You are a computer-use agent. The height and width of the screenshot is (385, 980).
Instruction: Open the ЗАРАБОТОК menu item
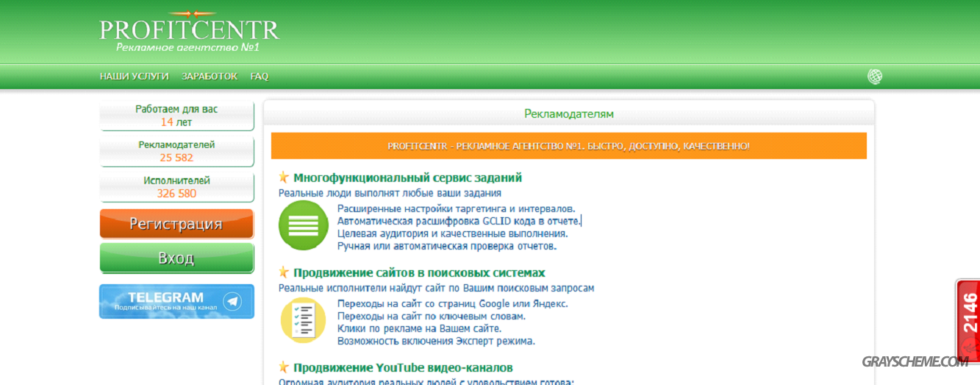click(x=210, y=76)
